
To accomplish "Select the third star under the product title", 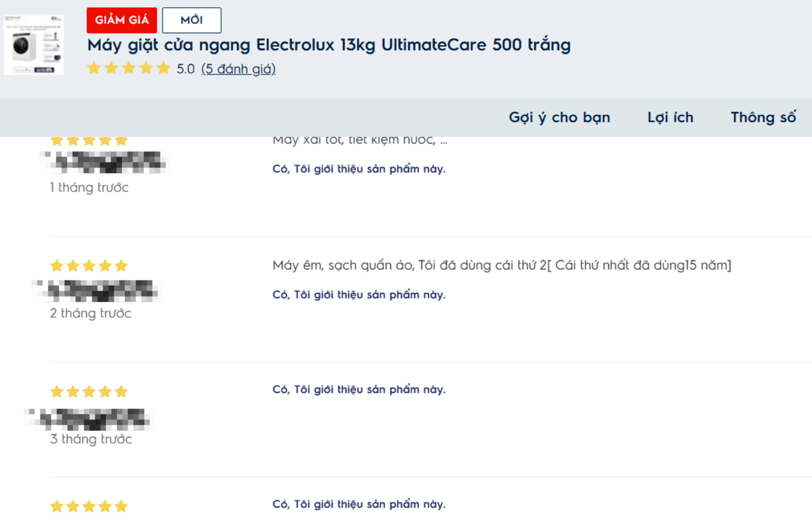I will pyautogui.click(x=128, y=68).
